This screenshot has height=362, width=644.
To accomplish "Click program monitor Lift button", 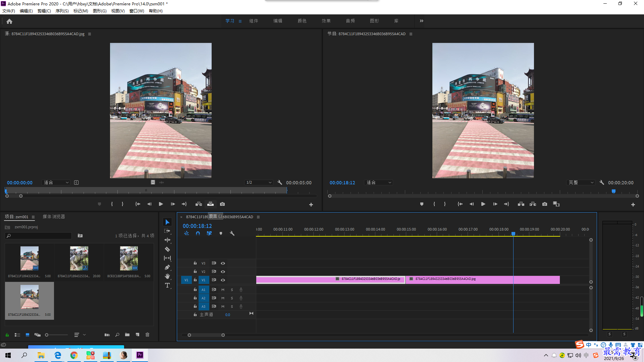I will [x=521, y=204].
